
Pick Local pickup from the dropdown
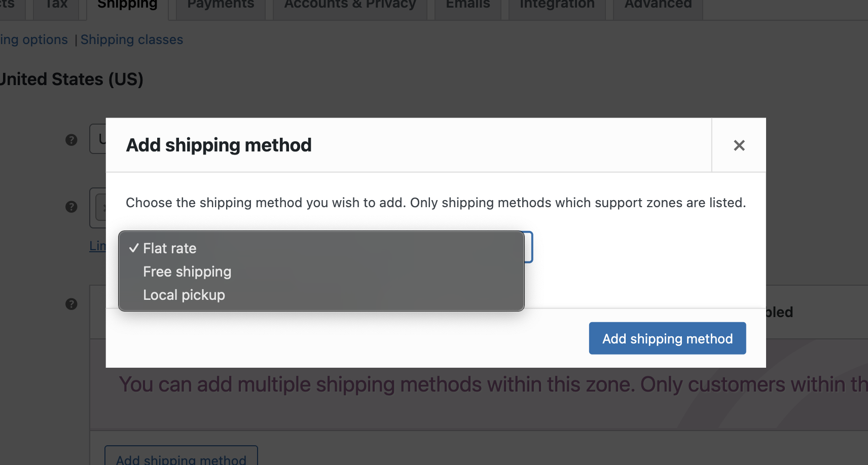tap(184, 295)
